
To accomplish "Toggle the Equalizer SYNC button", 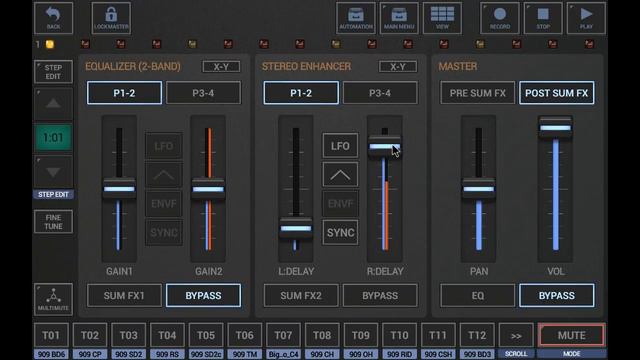I will point(164,233).
